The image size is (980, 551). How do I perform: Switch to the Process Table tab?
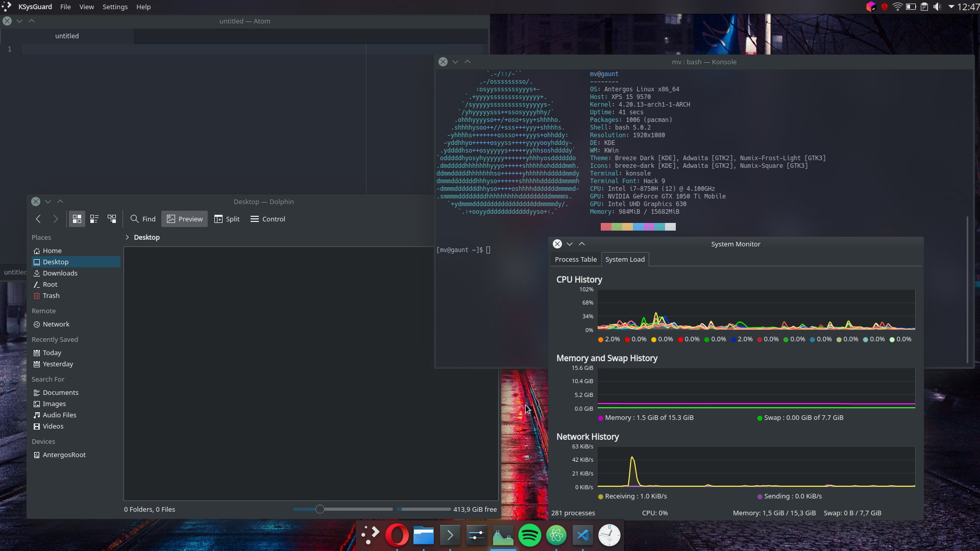pos(575,259)
